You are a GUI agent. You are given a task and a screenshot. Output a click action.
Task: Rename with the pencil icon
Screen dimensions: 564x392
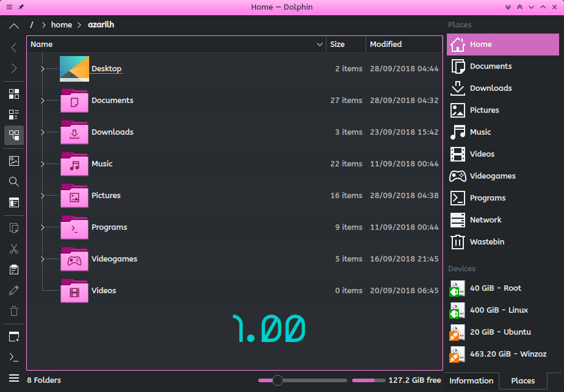pyautogui.click(x=14, y=290)
